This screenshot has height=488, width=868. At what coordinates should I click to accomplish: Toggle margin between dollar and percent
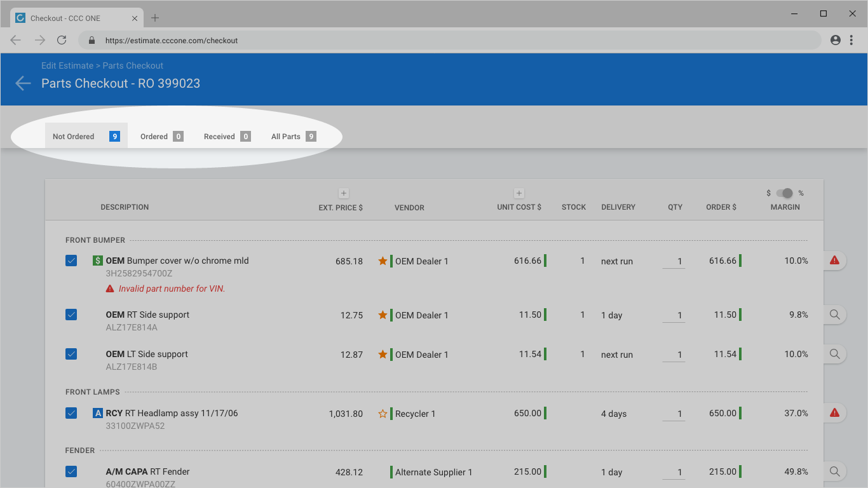[x=785, y=193]
